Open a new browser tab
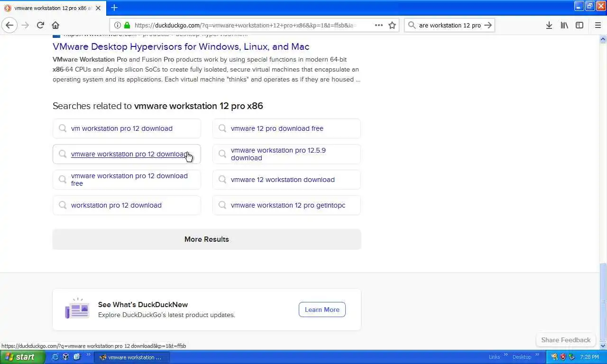Image resolution: width=607 pixels, height=364 pixels. tap(114, 8)
